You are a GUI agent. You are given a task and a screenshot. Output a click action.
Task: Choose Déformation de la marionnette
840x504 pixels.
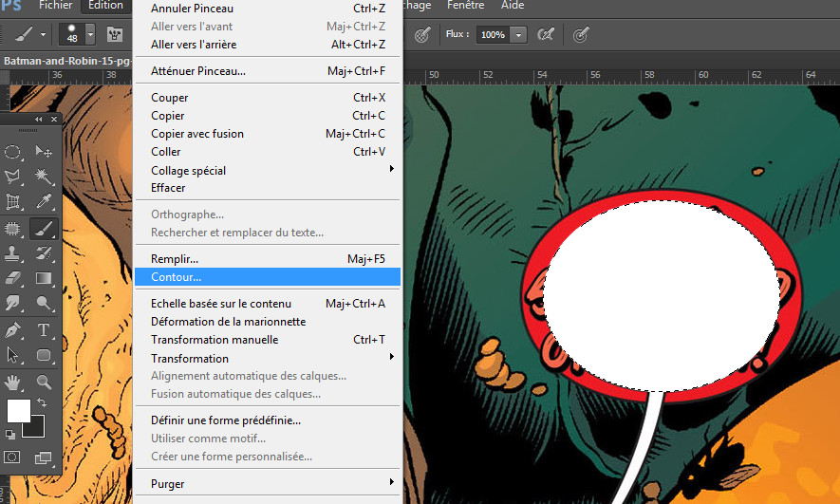[268, 322]
